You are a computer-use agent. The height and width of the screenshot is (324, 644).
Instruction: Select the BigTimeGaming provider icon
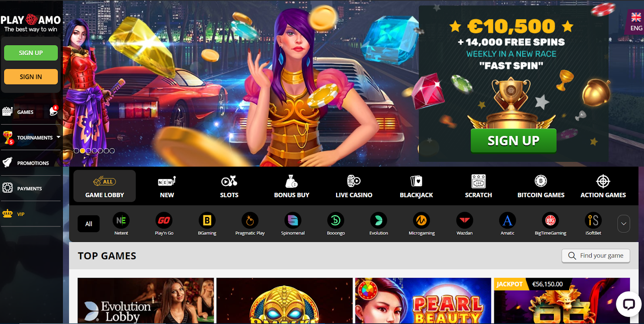[x=550, y=220]
